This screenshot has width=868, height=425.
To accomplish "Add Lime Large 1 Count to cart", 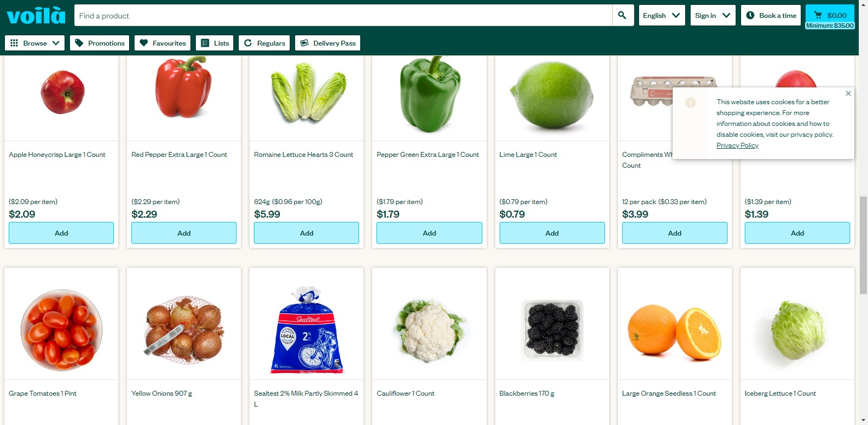I will point(552,233).
